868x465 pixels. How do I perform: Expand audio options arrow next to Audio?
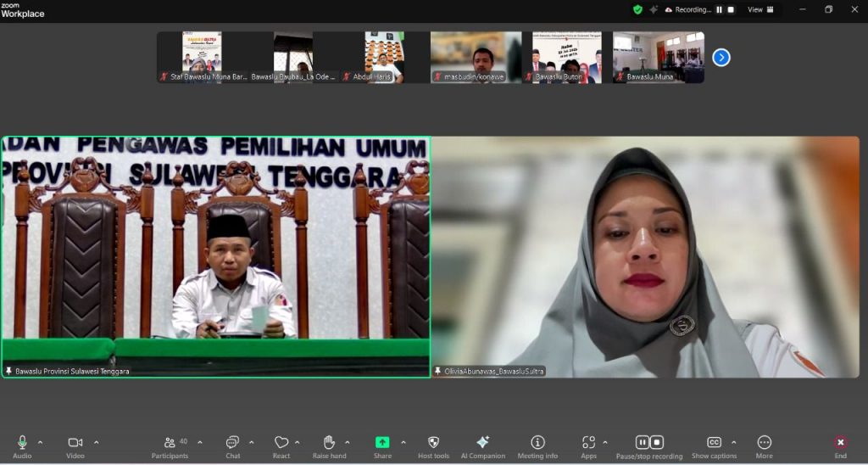tap(40, 442)
